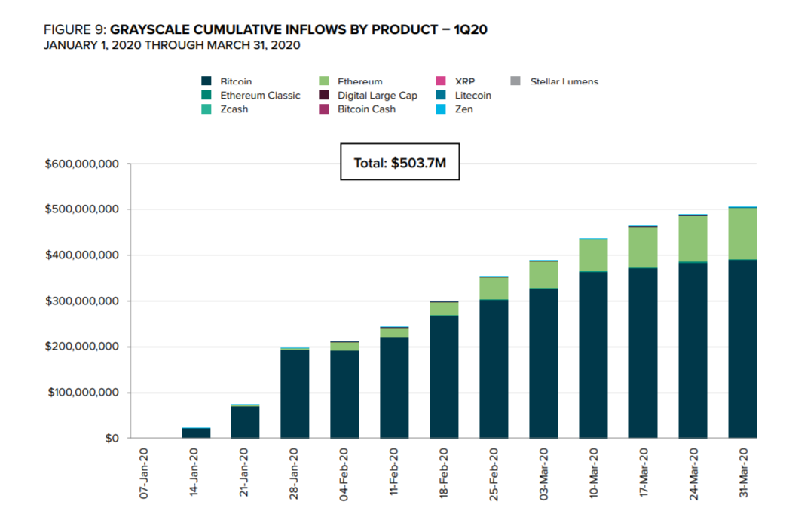The height and width of the screenshot is (532, 789).
Task: Click the Bitcoin legend color swatch
Action: (x=206, y=81)
